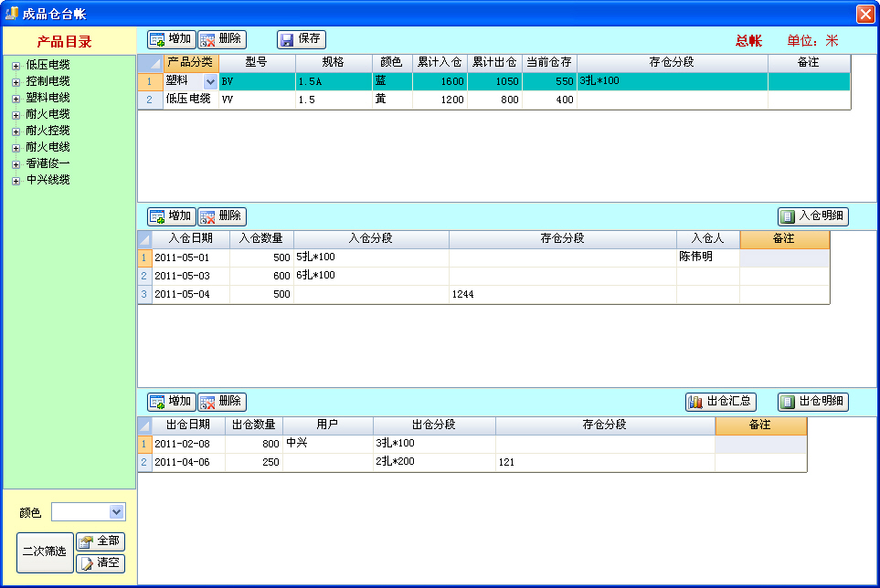
Task: Open product category dropdown in first row
Action: 211,81
